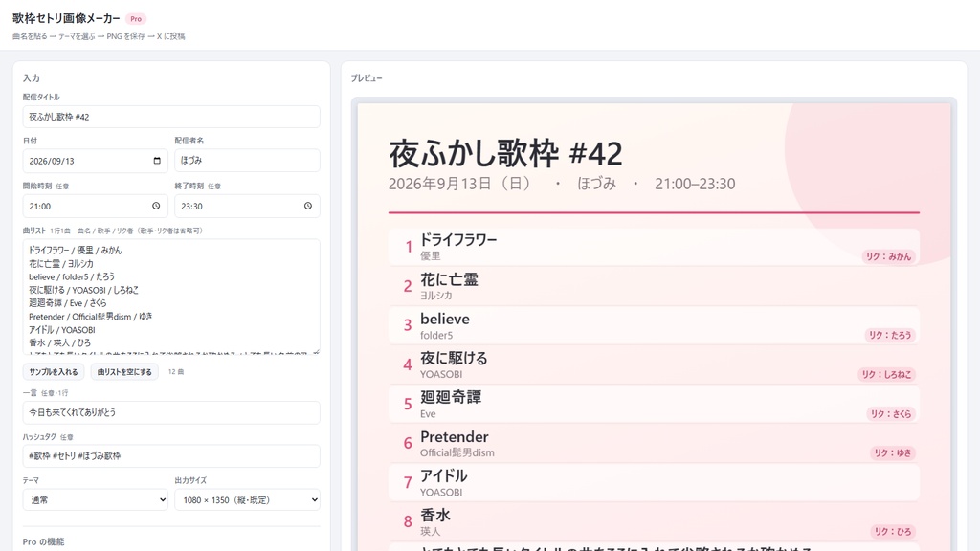This screenshot has width=980, height=551.
Task: Click the リク：ひろ request tag
Action: [x=893, y=532]
